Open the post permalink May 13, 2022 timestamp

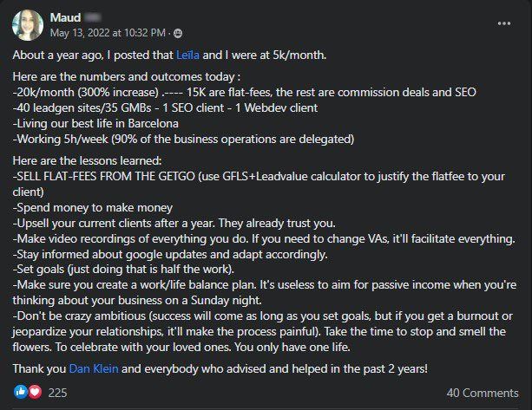pyautogui.click(x=108, y=33)
